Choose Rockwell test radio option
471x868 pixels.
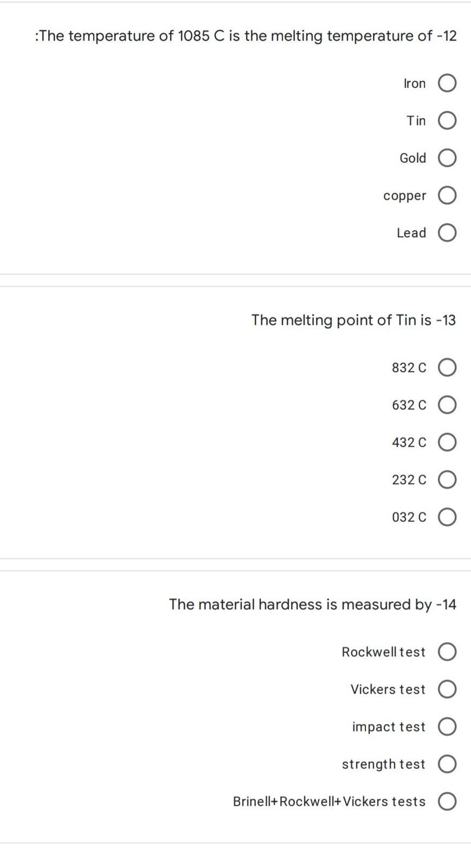(x=447, y=652)
